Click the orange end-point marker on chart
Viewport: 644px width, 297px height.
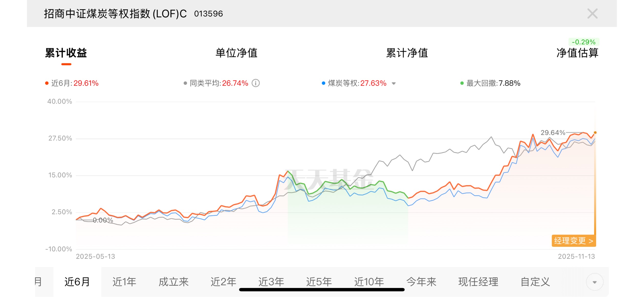[595, 132]
